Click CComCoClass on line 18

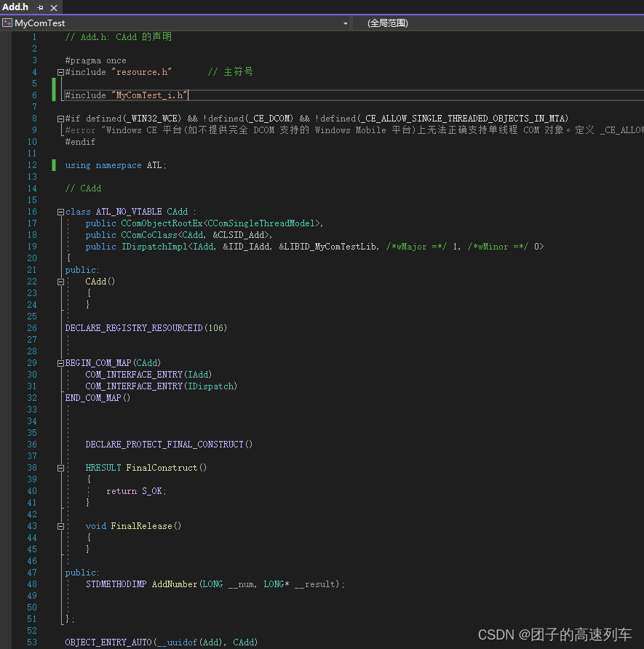pyautogui.click(x=149, y=235)
